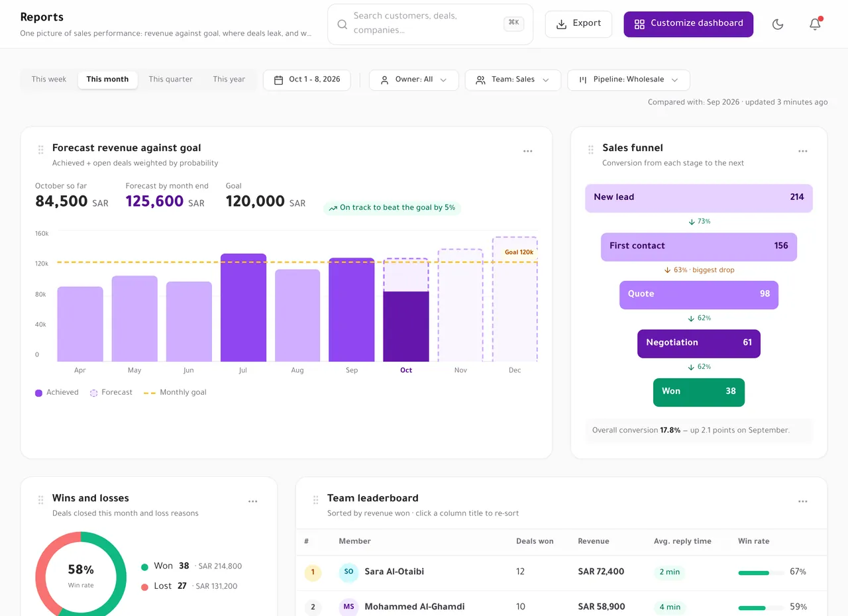Toggle dark mode moon icon

click(x=778, y=25)
